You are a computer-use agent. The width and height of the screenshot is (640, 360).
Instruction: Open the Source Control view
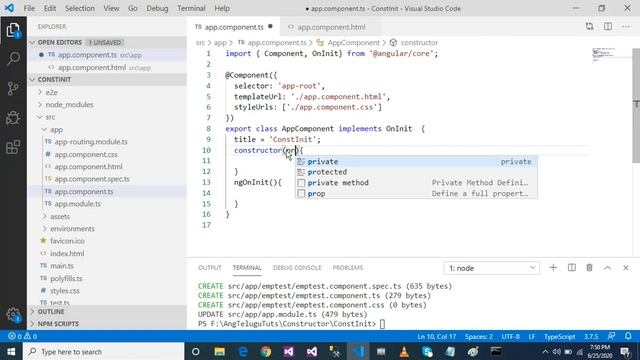coord(13,88)
